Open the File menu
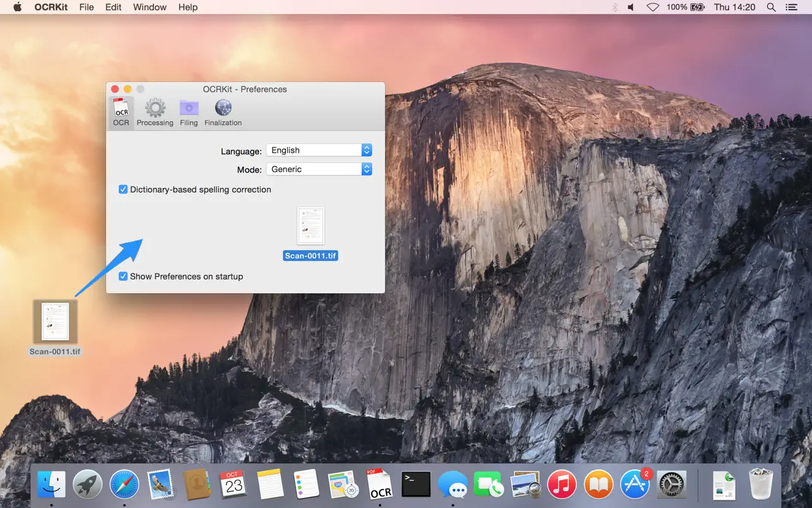Viewport: 812px width, 508px height. pyautogui.click(x=87, y=7)
